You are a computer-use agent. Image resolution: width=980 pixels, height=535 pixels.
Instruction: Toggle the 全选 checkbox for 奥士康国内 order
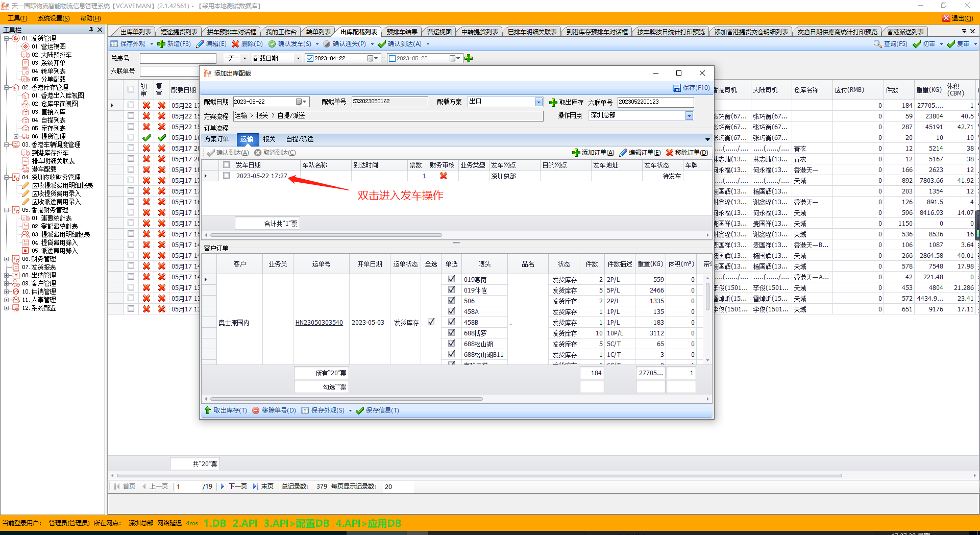(x=431, y=322)
